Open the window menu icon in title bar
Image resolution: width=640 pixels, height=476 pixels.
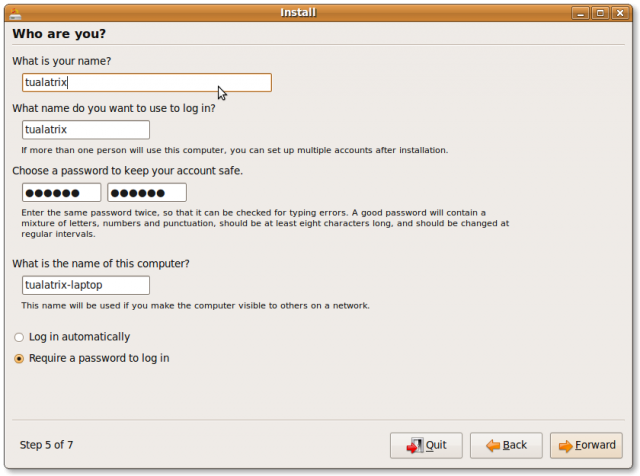tap(11, 12)
